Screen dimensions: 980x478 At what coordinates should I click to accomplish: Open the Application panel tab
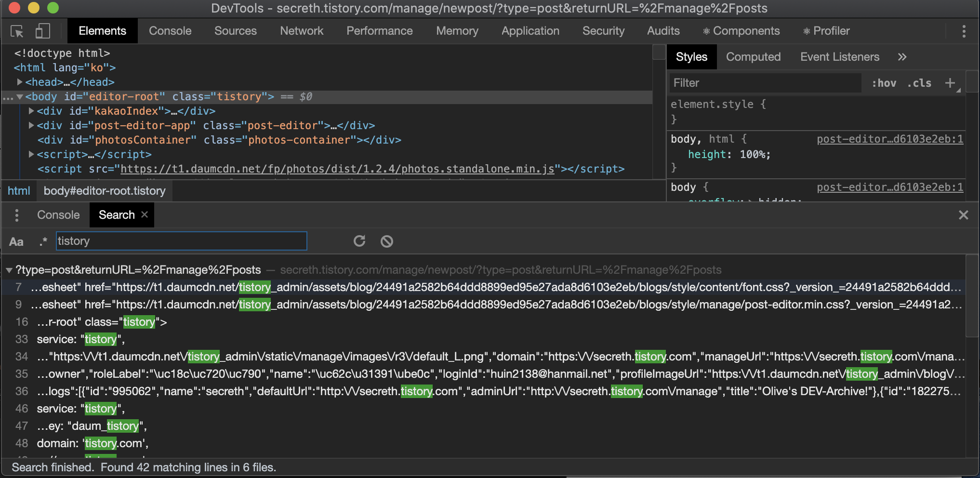pos(530,31)
